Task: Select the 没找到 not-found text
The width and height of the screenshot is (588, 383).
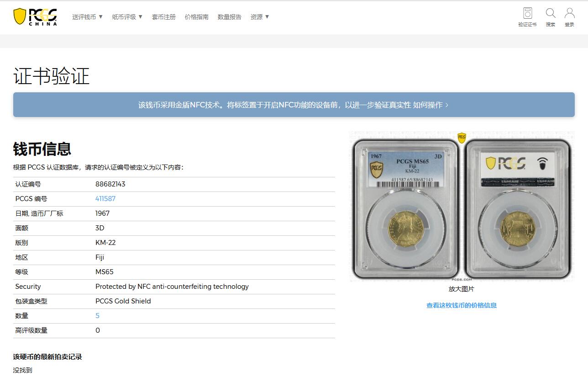Action: click(23, 370)
